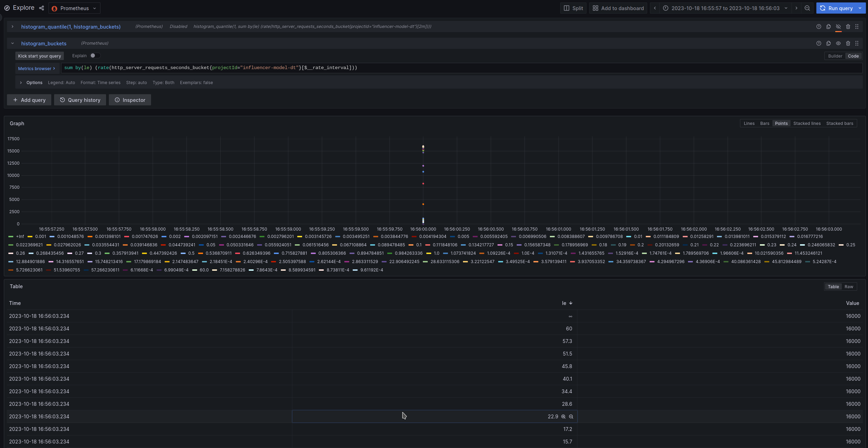The image size is (868, 448).
Task: Select the Stacked bars graph style
Action: point(840,123)
